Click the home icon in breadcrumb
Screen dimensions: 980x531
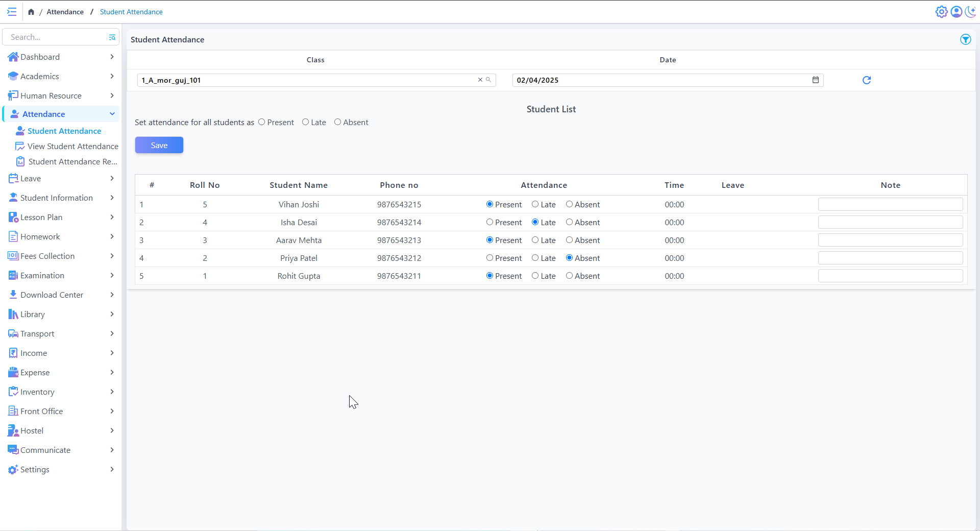click(x=31, y=12)
